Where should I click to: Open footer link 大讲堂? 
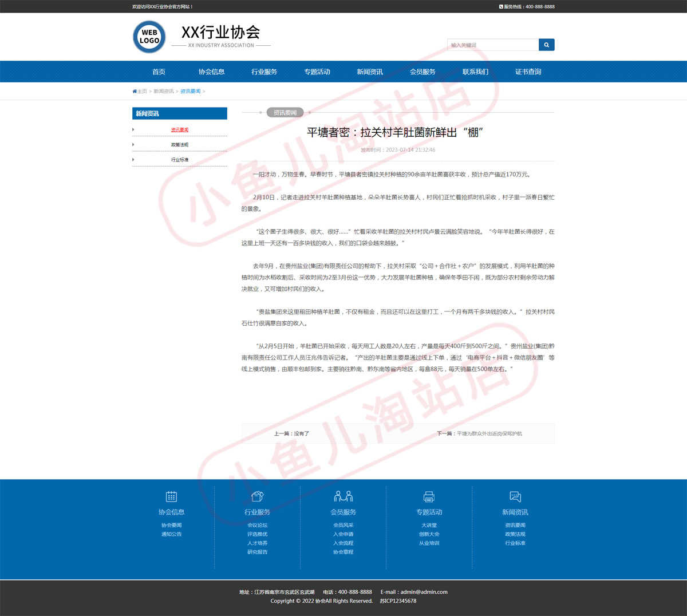coord(429,525)
